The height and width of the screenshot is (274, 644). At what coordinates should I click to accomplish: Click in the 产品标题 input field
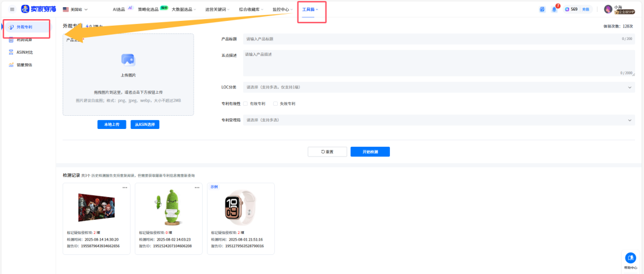tap(439, 39)
